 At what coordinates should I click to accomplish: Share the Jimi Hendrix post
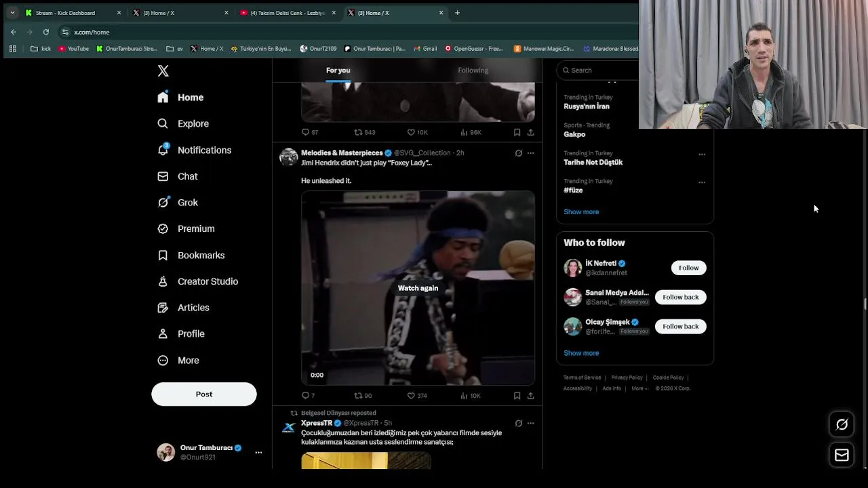click(530, 396)
